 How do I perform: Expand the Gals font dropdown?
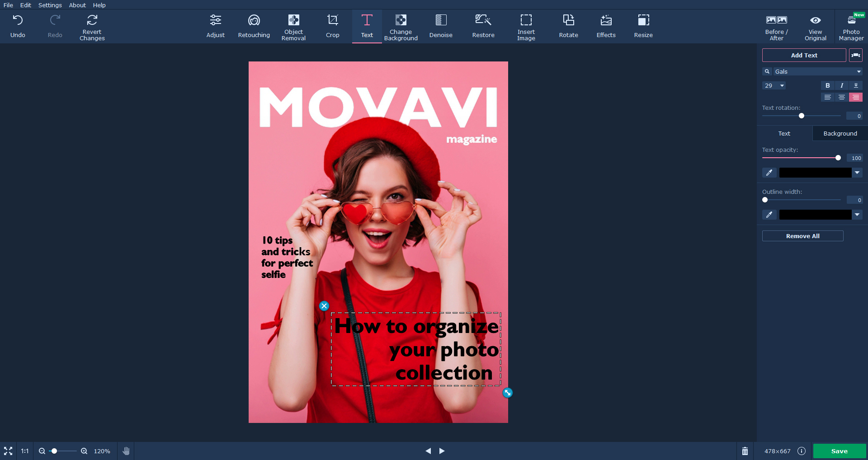coord(859,71)
